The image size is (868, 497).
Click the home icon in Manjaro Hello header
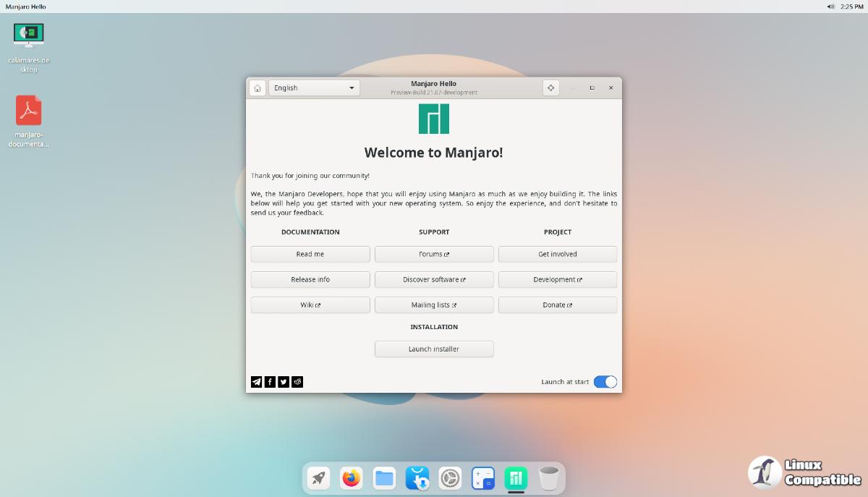(257, 88)
